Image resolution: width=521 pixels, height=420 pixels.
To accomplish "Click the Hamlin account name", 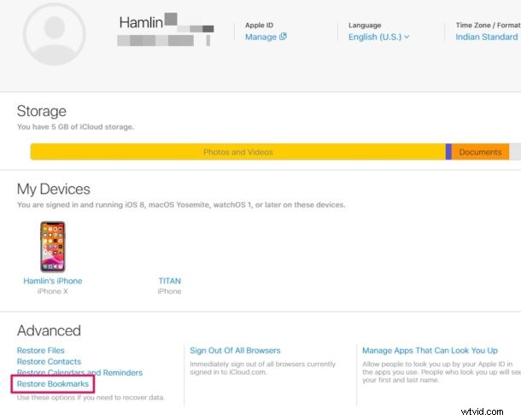I will pos(141,22).
